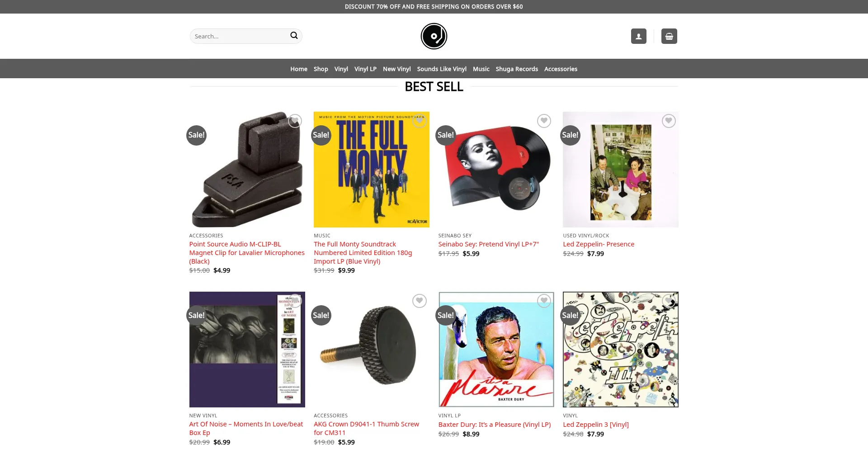The height and width of the screenshot is (449, 868).
Task: Click the Sale badge on Full Monty
Action: pos(321,135)
